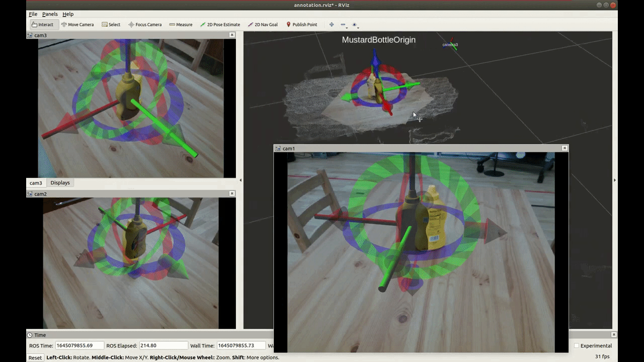Select the 2D Pose Estimate tool

click(x=220, y=24)
